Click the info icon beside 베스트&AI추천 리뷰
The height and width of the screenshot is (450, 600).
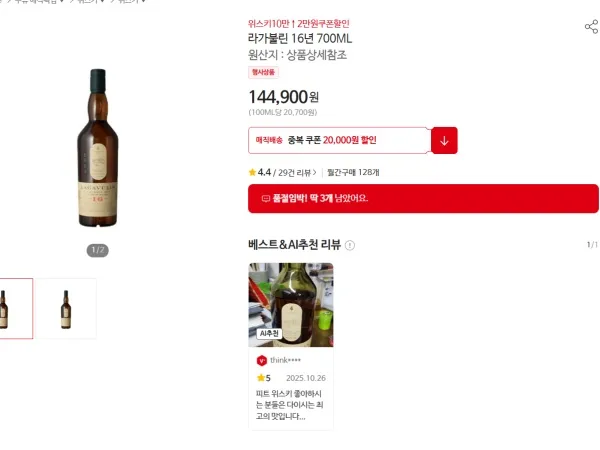350,245
